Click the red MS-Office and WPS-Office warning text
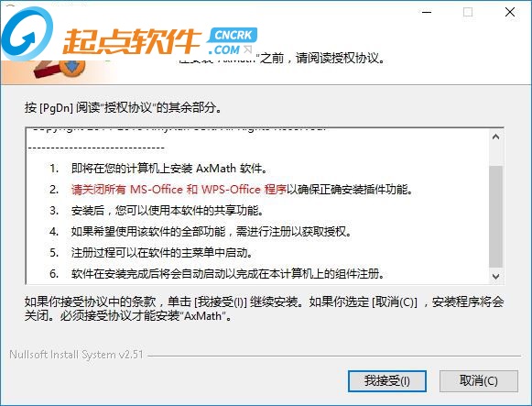Screen dimensions: 532x406 pos(179,190)
